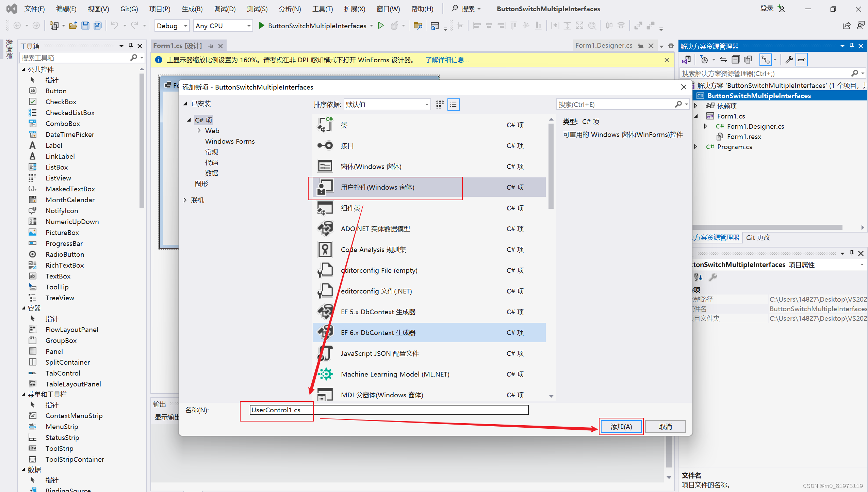The width and height of the screenshot is (868, 492).
Task: Click the 添加(A) button
Action: [x=621, y=426]
